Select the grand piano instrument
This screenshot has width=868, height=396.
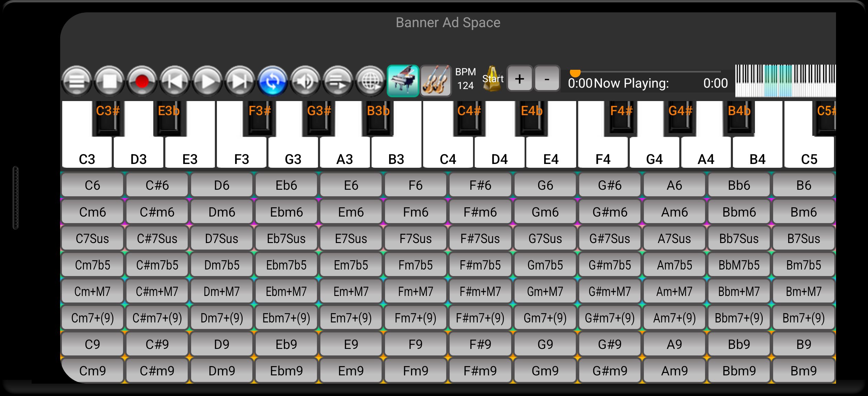pos(403,81)
